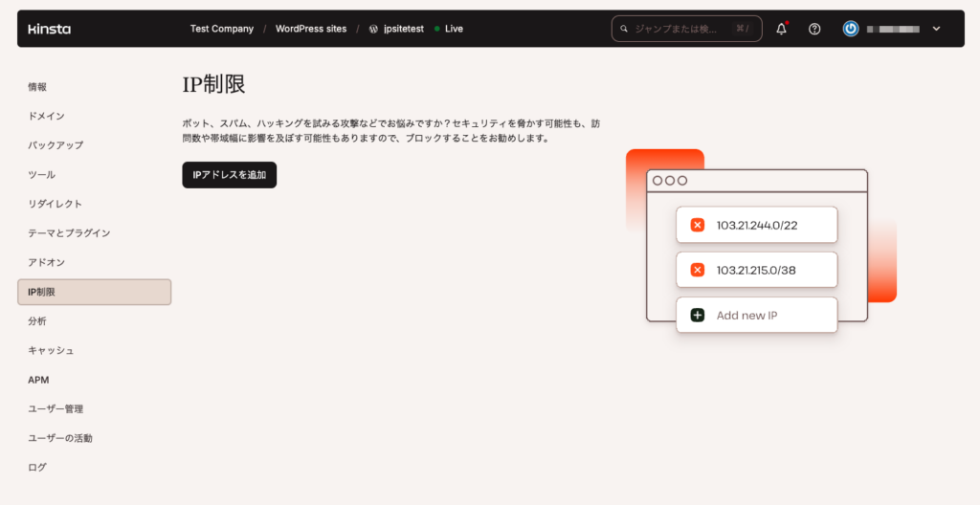
Task: Click the red X next to 103.21.244.0/22
Action: pyautogui.click(x=698, y=225)
